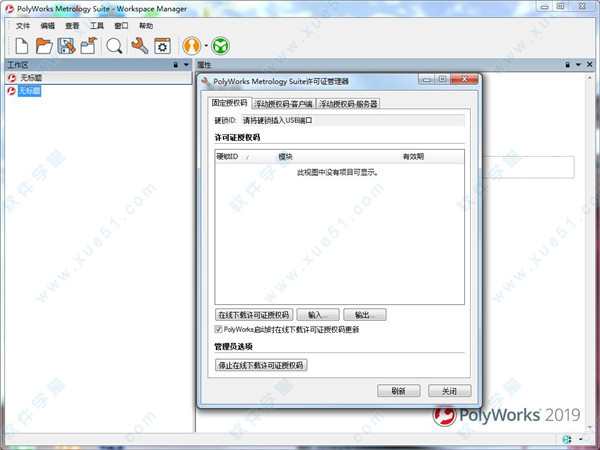
Task: Click 在线下载许可证授权码 button
Action: point(254,315)
